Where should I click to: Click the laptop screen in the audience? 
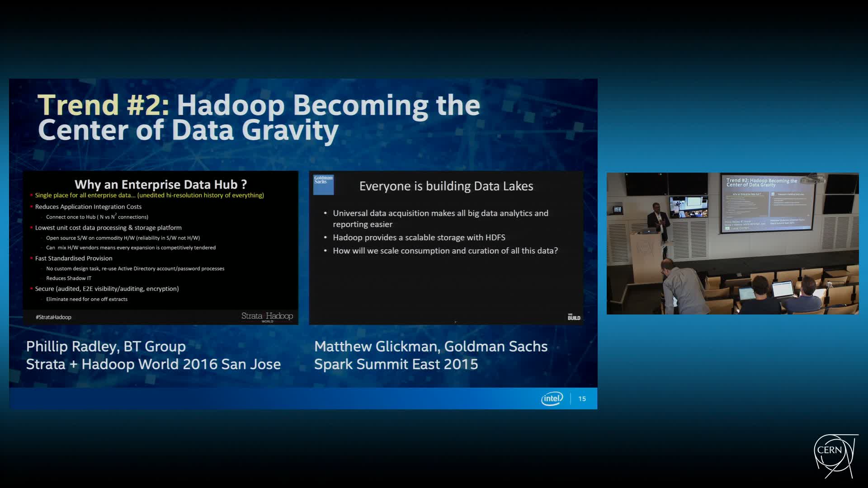pyautogui.click(x=783, y=289)
